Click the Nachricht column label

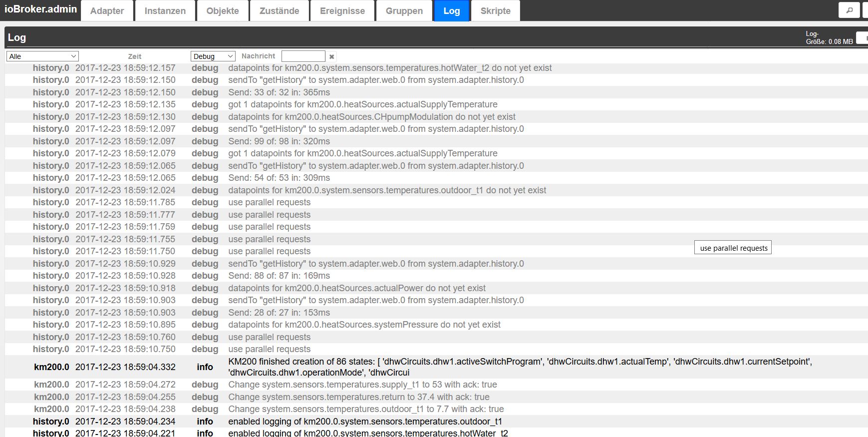pyautogui.click(x=258, y=56)
